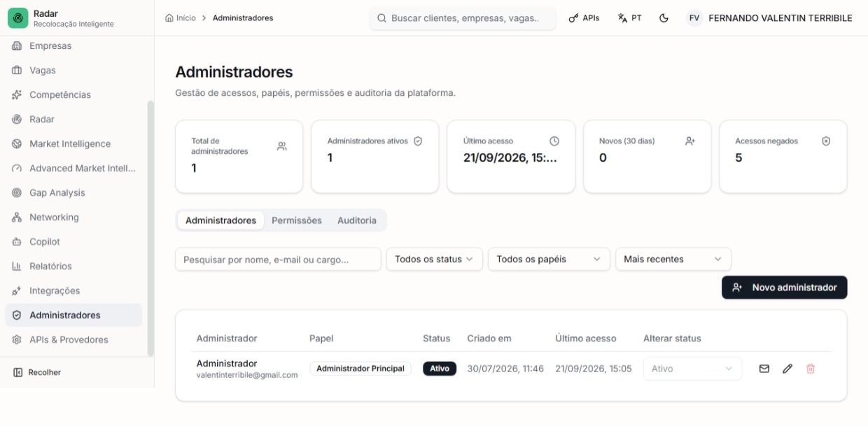Click the sidebar vertical scrollbar
This screenshot has width=868, height=426.
click(150, 229)
